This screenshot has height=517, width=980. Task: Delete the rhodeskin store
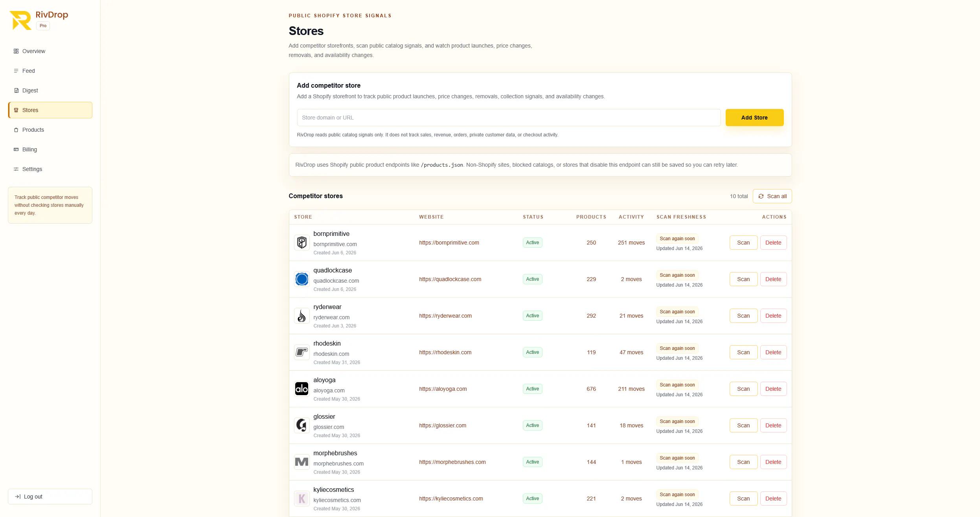(773, 352)
